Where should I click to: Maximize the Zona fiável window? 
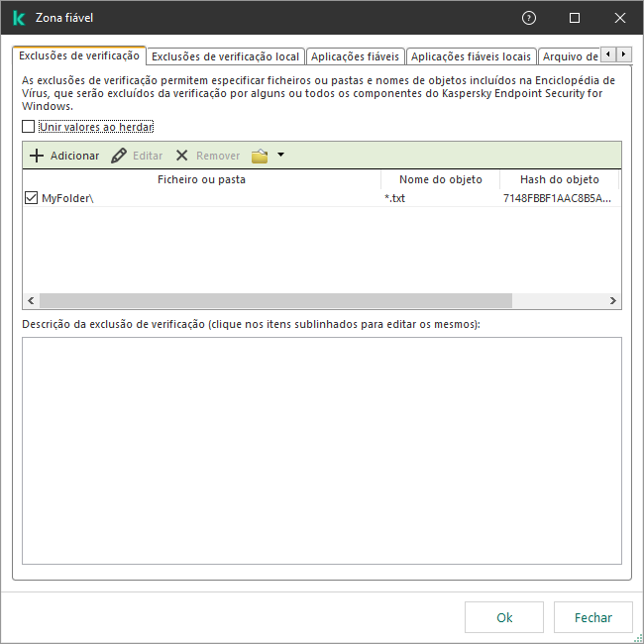(x=575, y=18)
